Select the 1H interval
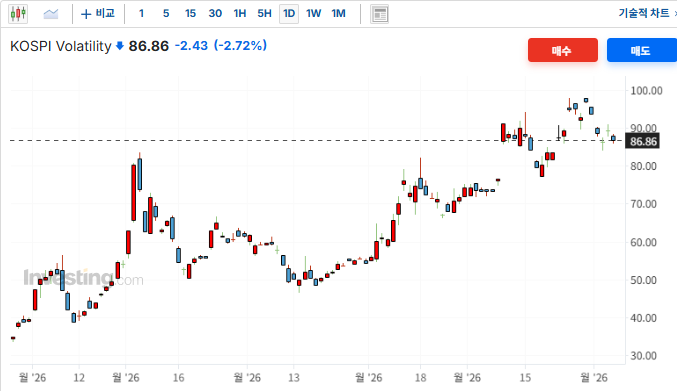 click(x=240, y=14)
